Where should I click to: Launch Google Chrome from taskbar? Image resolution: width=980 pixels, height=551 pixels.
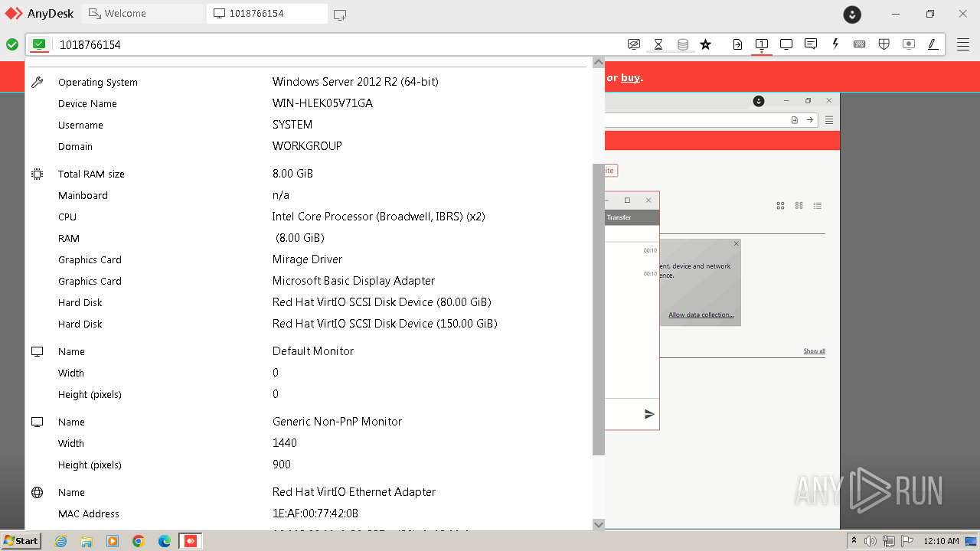[139, 541]
